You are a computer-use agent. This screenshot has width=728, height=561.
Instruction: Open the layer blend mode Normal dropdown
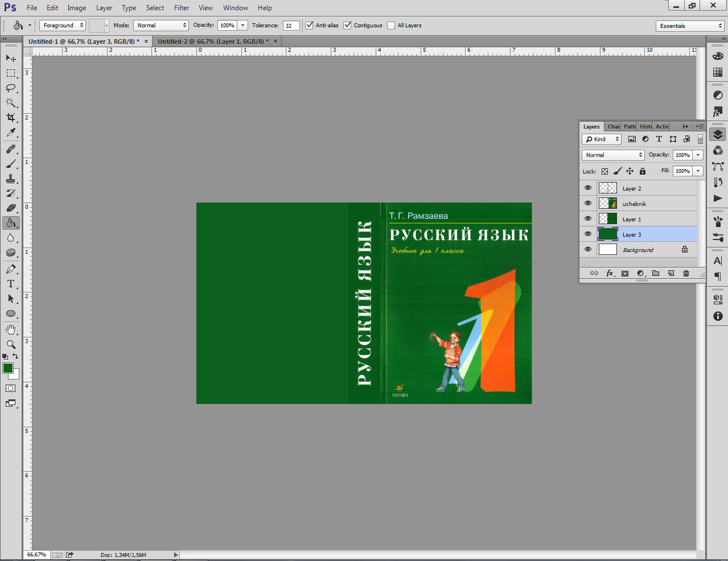coord(613,155)
